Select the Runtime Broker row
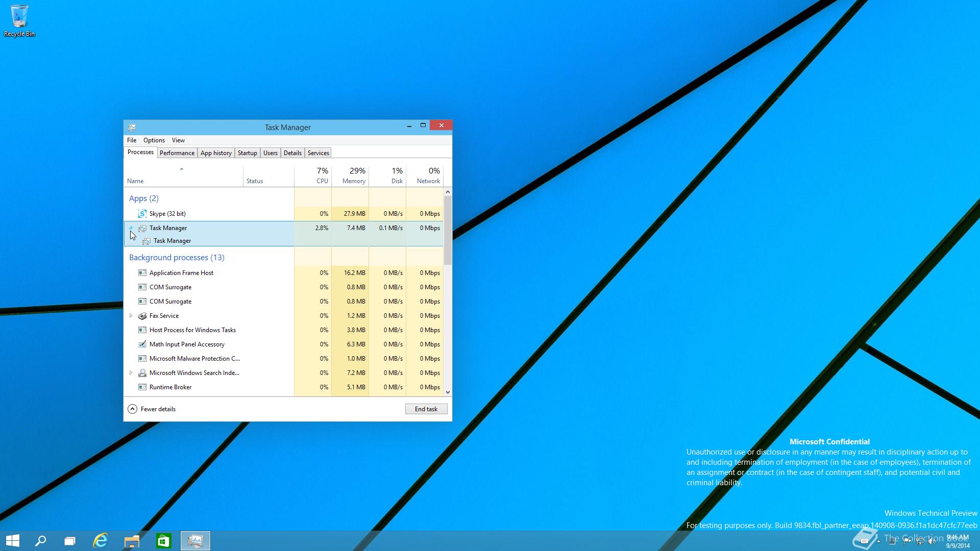The image size is (980, 551). tap(284, 387)
